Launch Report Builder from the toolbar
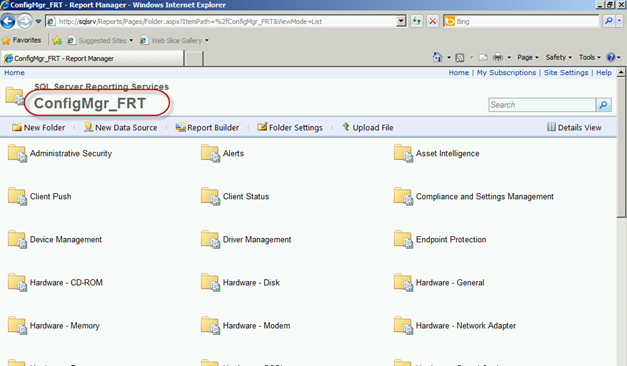This screenshot has width=627, height=366. click(x=207, y=128)
